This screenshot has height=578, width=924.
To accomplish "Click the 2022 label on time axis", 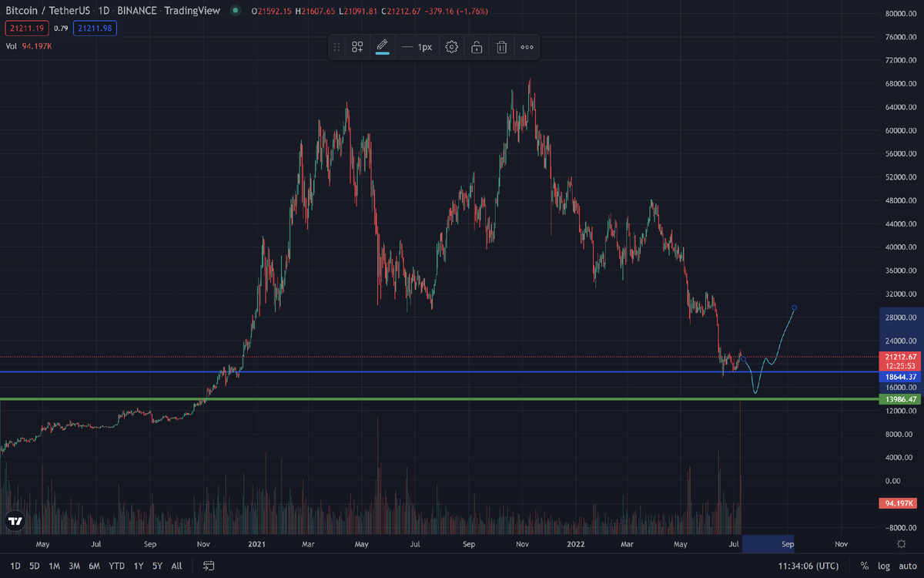I will tap(577, 543).
